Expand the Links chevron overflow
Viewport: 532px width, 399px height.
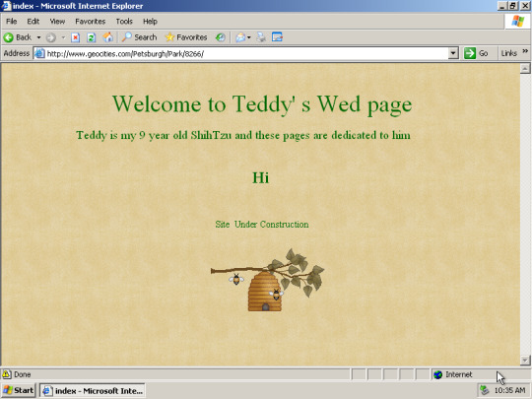point(525,51)
